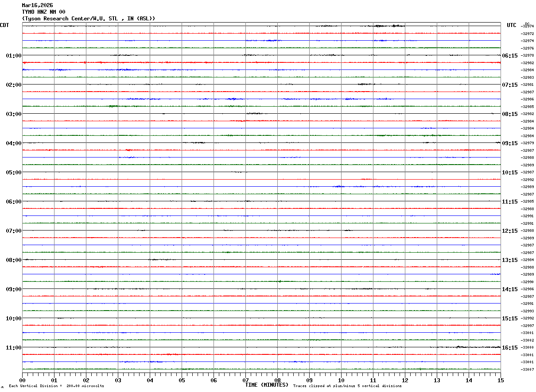The height and width of the screenshot is (392, 536).
Task: Click the DC offset value -32981
Action: [528, 85]
